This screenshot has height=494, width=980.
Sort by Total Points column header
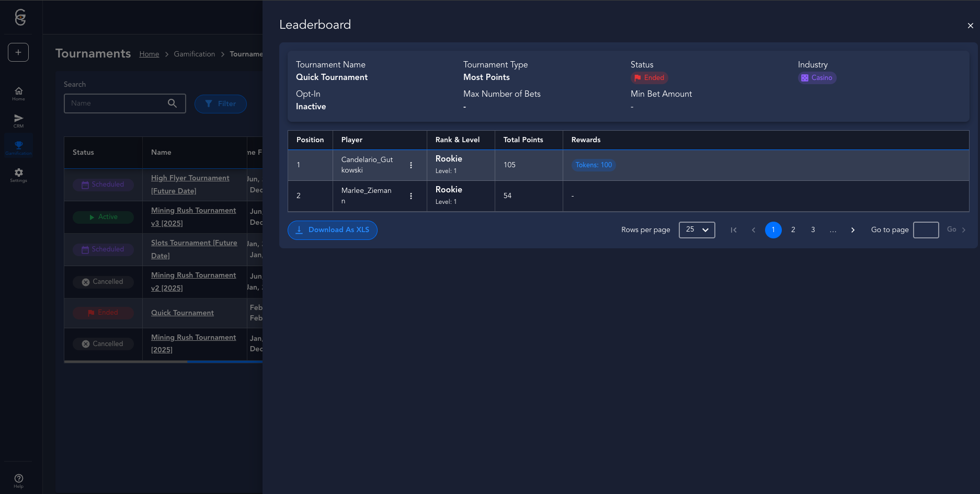[x=523, y=140]
